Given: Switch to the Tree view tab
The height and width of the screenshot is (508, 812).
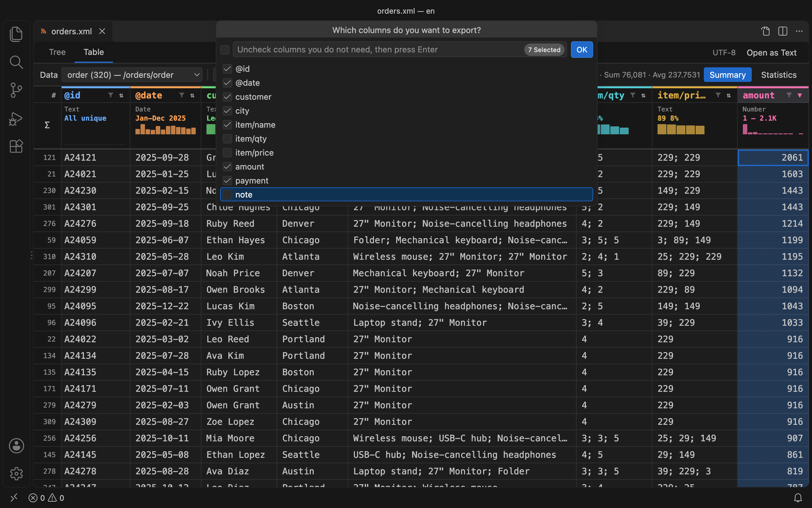Looking at the screenshot, I should (57, 52).
